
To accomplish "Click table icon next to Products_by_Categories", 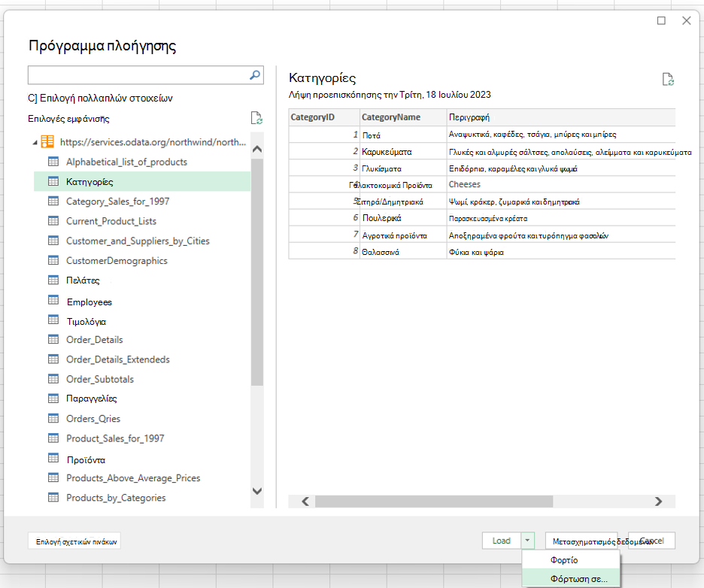I will pyautogui.click(x=53, y=497).
